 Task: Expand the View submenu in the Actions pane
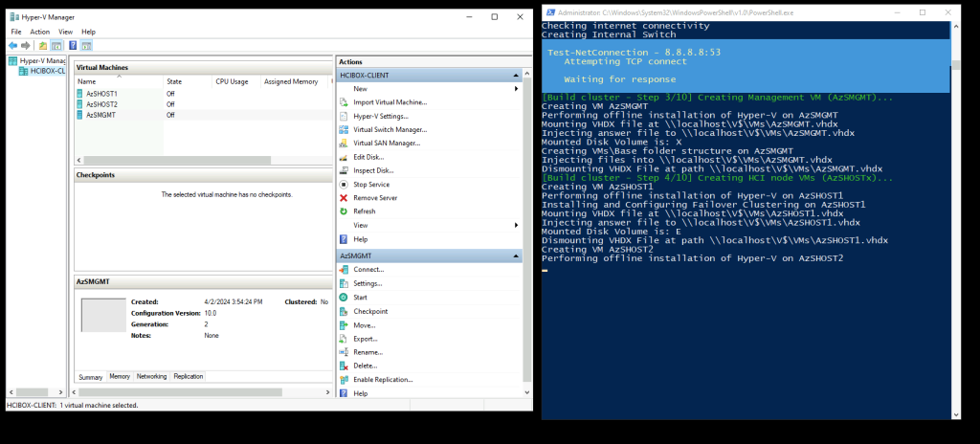(x=516, y=225)
